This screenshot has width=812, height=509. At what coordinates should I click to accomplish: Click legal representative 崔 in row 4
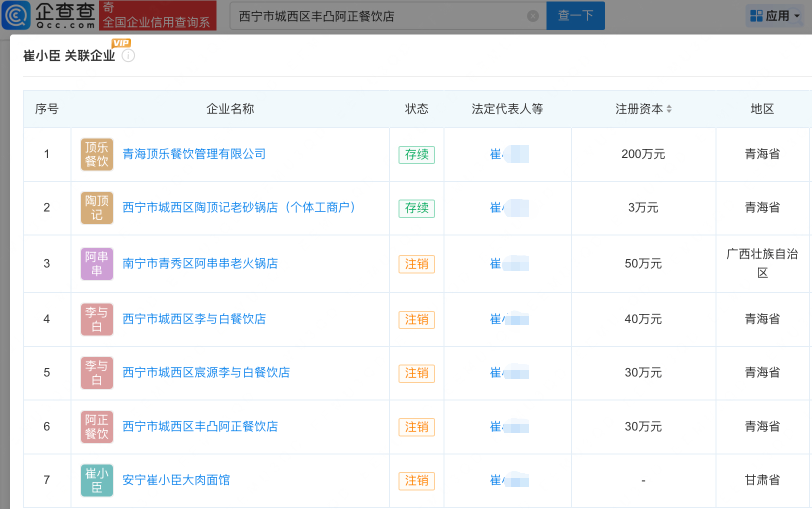pyautogui.click(x=508, y=319)
